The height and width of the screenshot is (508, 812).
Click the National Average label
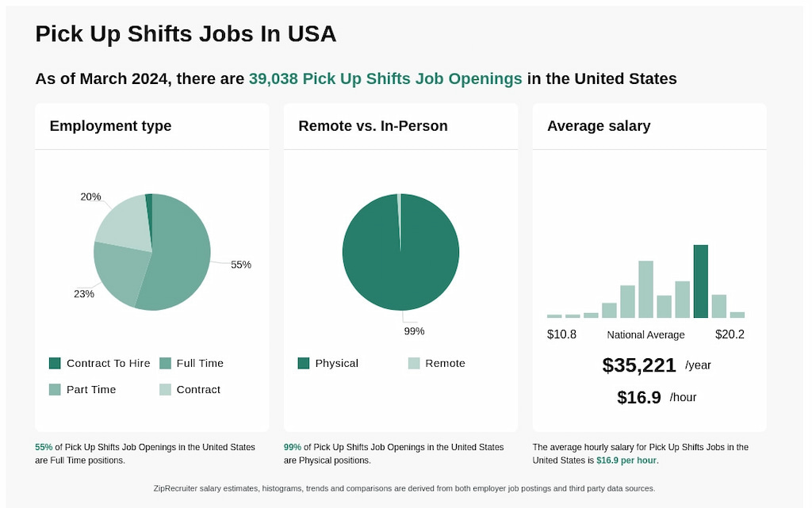645,334
